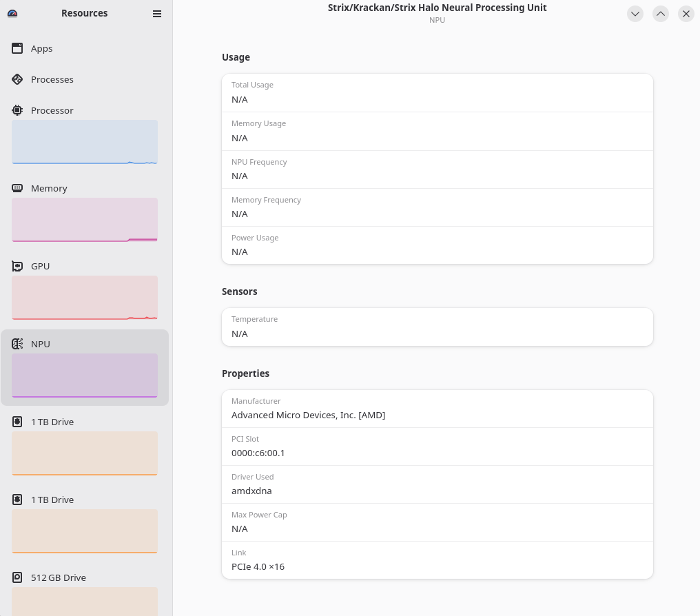Click the Total Usage row
This screenshot has width=700, height=616.
click(437, 93)
